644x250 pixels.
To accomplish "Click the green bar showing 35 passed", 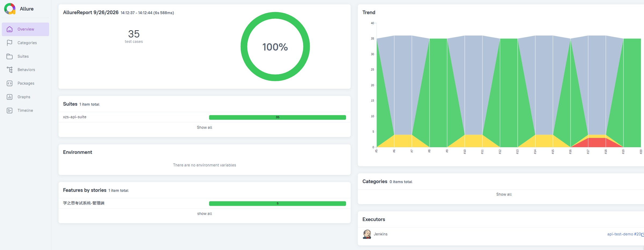I will point(277,117).
